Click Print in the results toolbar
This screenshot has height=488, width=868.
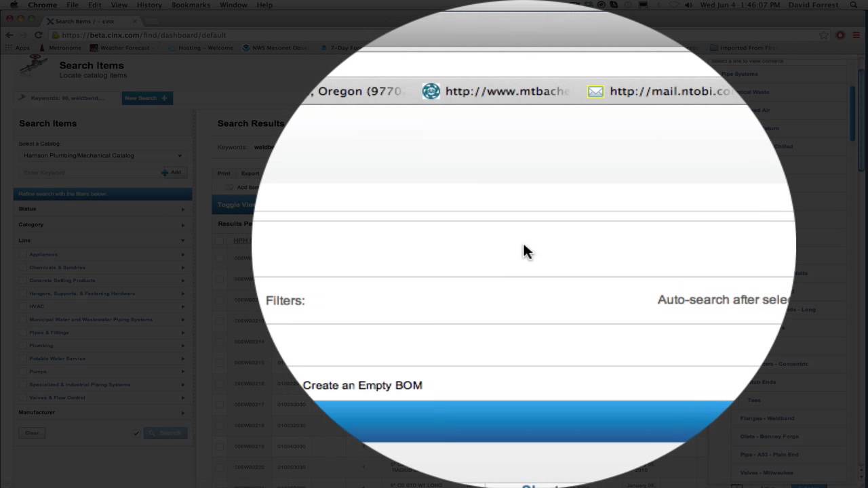(x=224, y=174)
